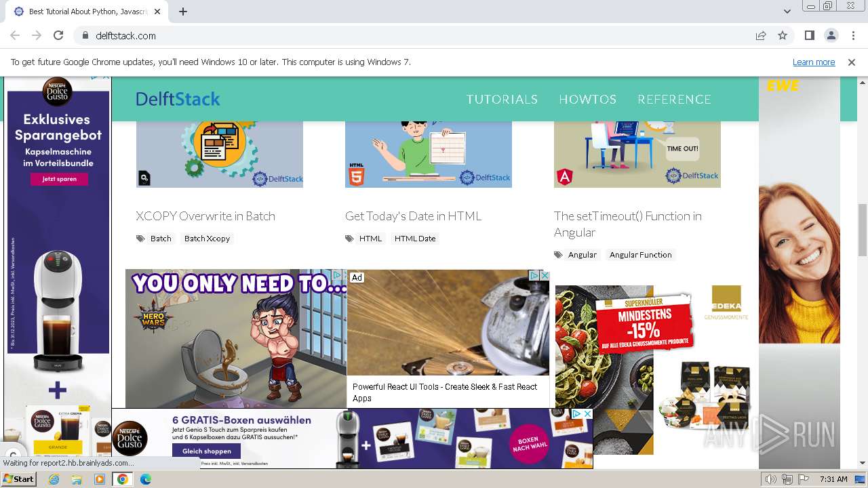Image resolution: width=868 pixels, height=488 pixels.
Task: Go to the DelftStack home logo
Action: click(178, 99)
